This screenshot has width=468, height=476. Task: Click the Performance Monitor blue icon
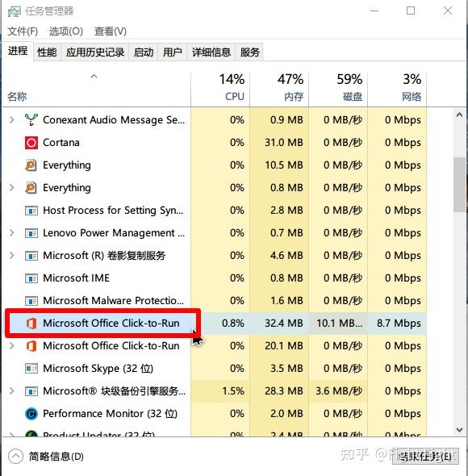(31, 414)
